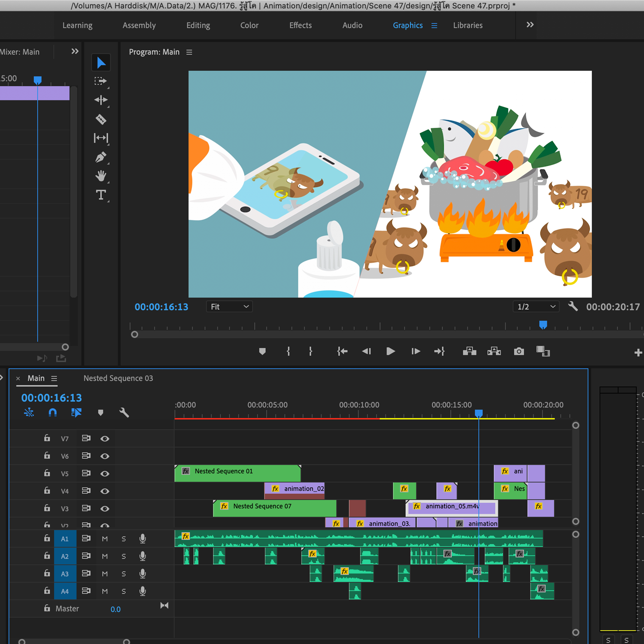This screenshot has height=644, width=644.
Task: Open Timeline display settings wrench
Action: [x=124, y=413]
